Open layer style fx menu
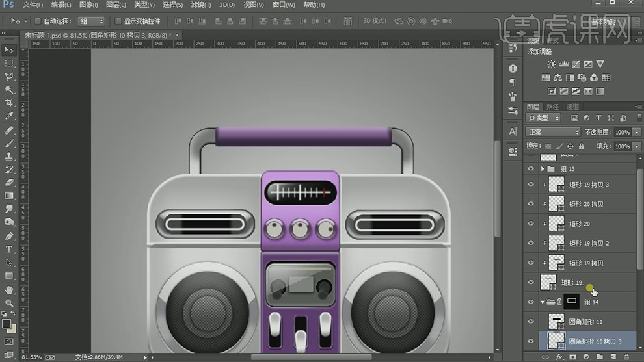Image resolution: width=644 pixels, height=362 pixels. 559,357
